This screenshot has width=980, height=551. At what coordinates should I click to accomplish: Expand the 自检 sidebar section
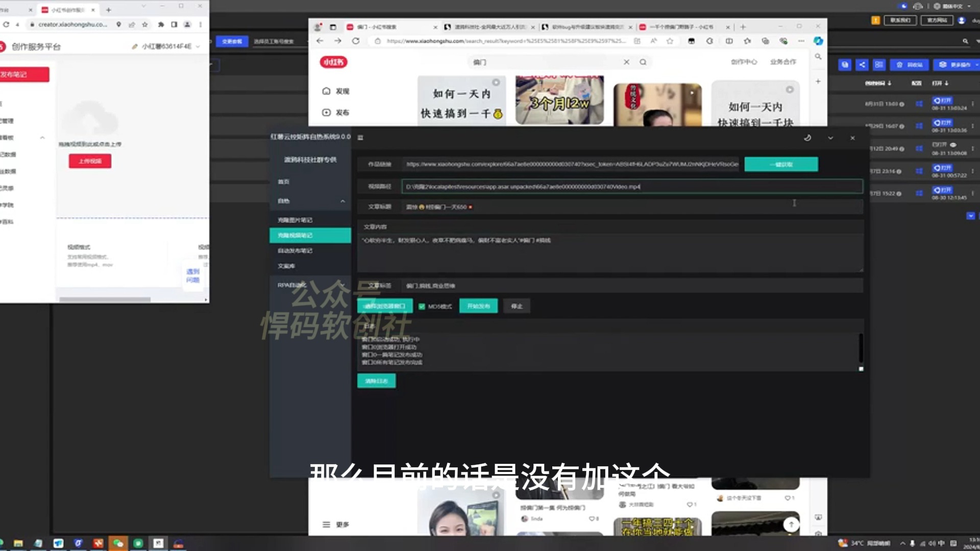[x=310, y=201]
